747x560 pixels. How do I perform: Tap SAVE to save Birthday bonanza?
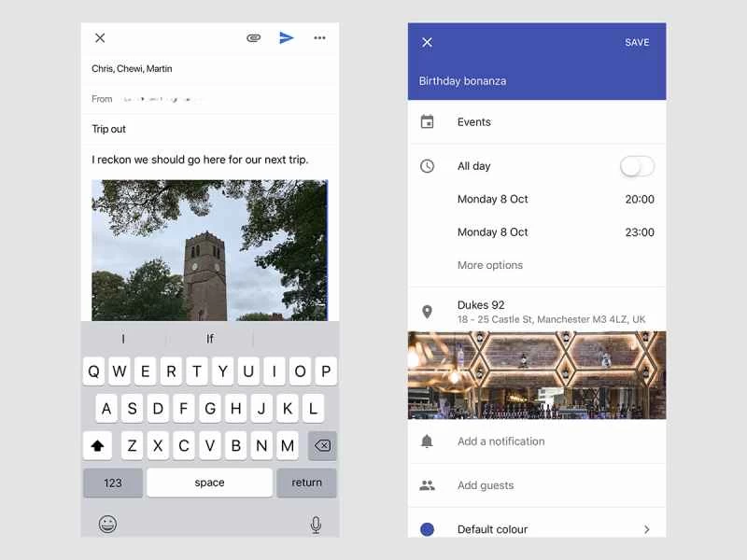[637, 42]
